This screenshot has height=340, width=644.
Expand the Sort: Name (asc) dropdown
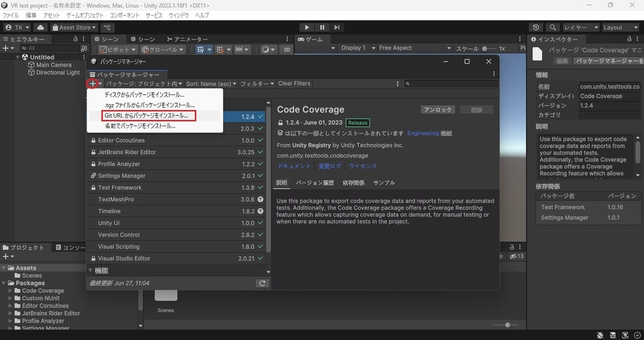coord(211,84)
